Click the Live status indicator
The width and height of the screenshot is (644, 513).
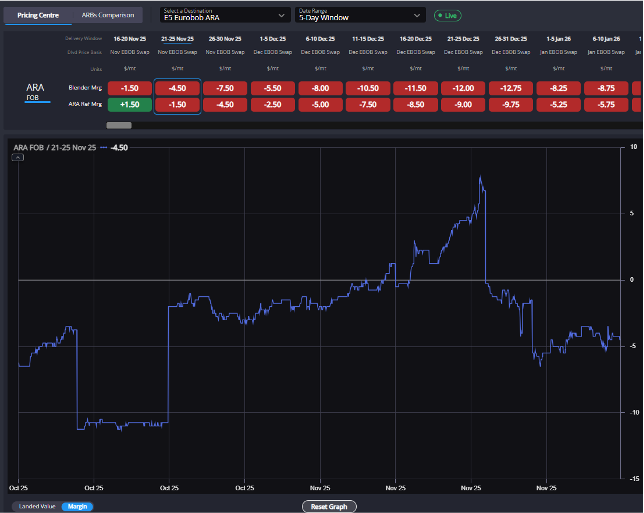[x=448, y=16]
